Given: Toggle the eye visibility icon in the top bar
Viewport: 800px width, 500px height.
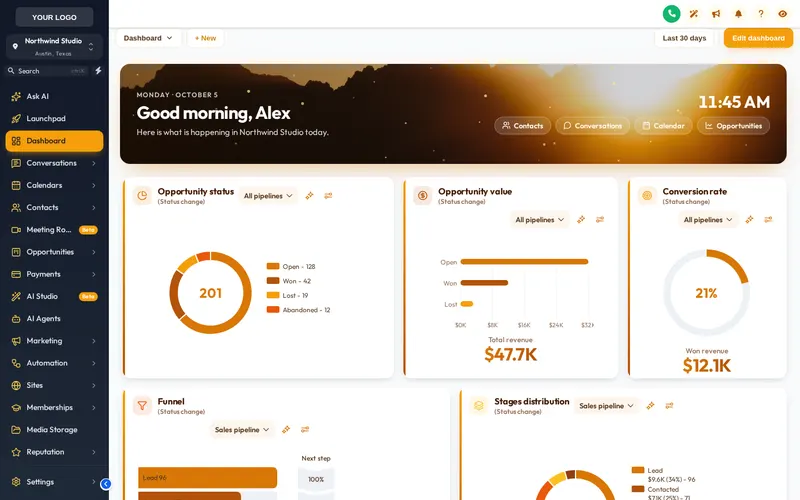Looking at the screenshot, I should [783, 14].
